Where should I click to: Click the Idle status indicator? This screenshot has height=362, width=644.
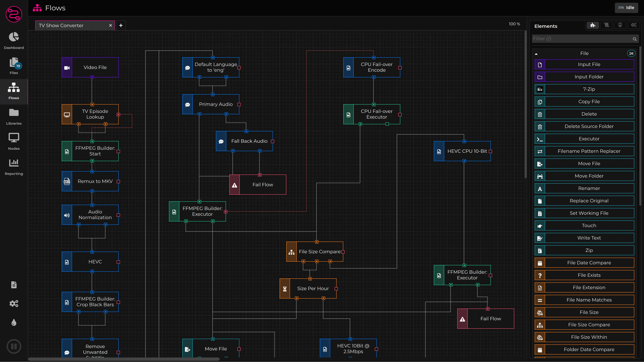pos(627,8)
